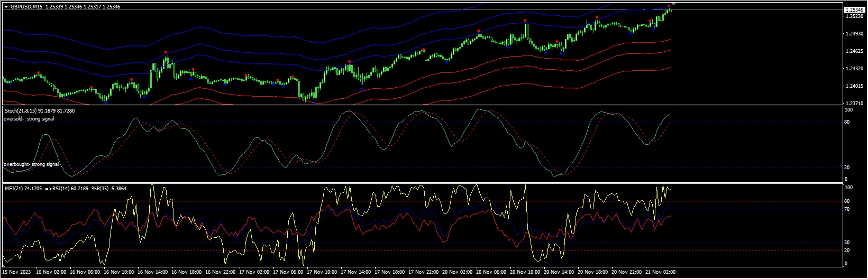Viewport: 868px width, 279px height.
Task: Open the GBPUSD,M15 chart dropdown arrow
Action: pos(6,7)
